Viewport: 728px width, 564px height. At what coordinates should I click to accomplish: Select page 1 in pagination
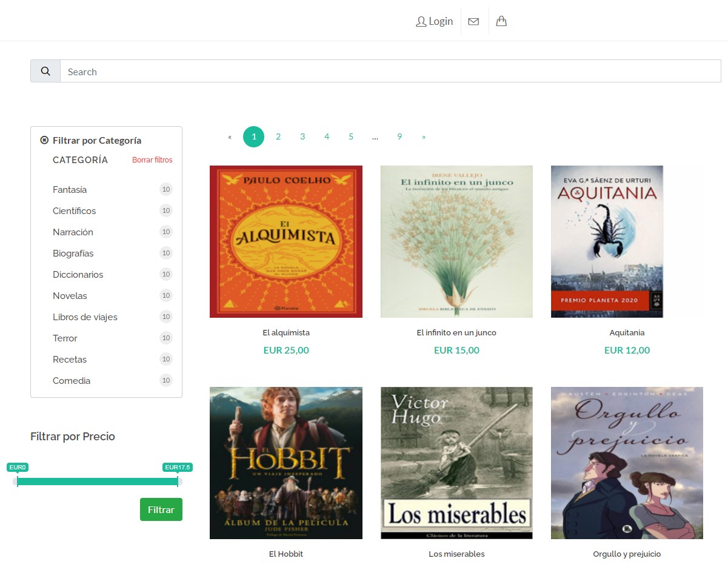point(254,136)
